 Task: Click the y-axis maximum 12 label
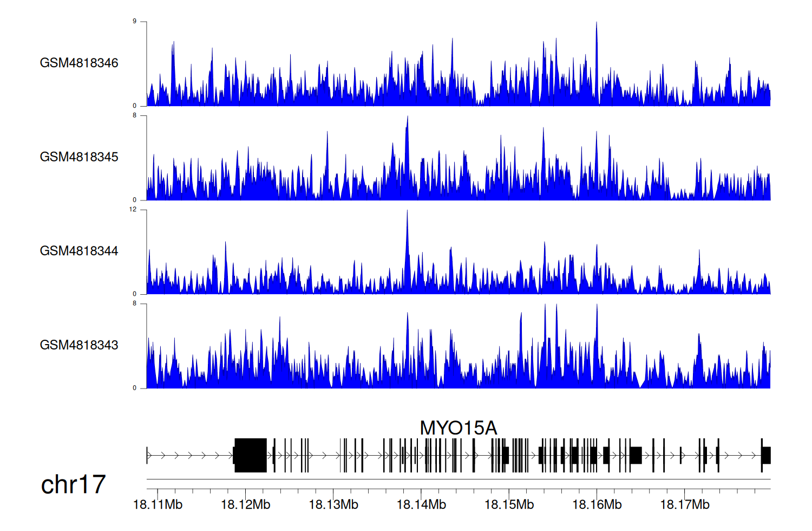pos(133,210)
